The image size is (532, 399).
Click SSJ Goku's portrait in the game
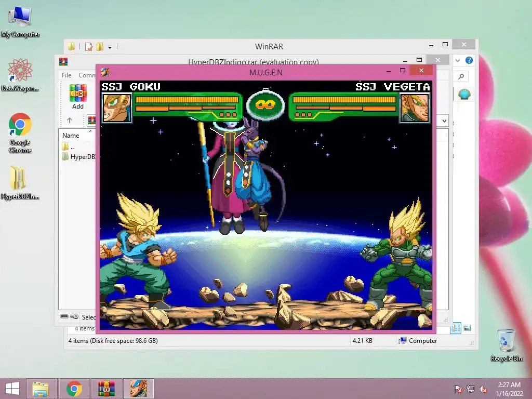click(x=116, y=108)
